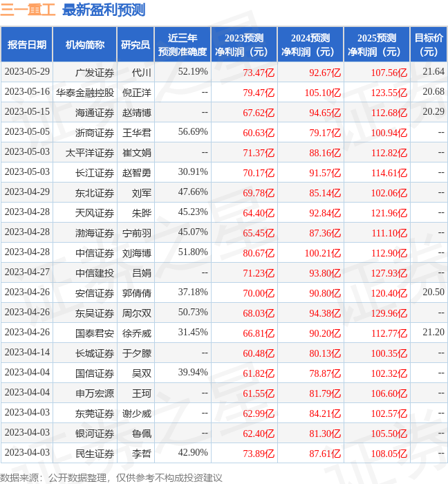
Task: Click 2024 profit value 105.10亿
Action: [x=323, y=93]
